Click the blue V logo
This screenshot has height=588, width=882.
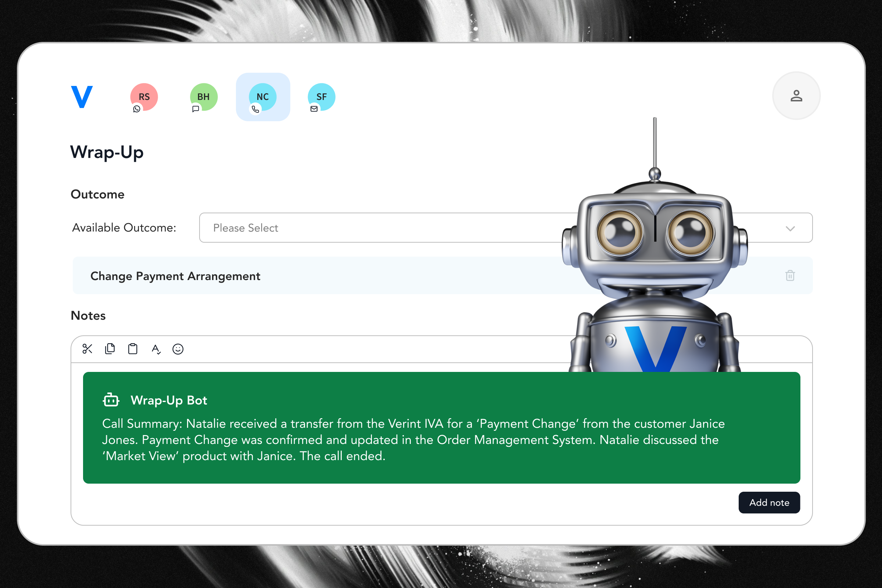coord(82,97)
